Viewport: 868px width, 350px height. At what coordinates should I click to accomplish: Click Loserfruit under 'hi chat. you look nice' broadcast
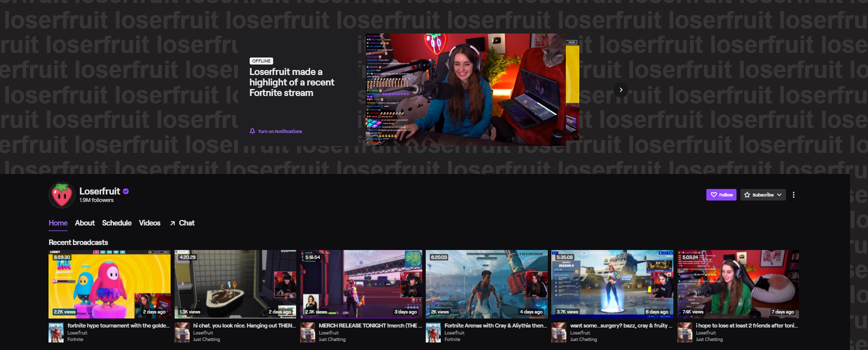tap(203, 333)
